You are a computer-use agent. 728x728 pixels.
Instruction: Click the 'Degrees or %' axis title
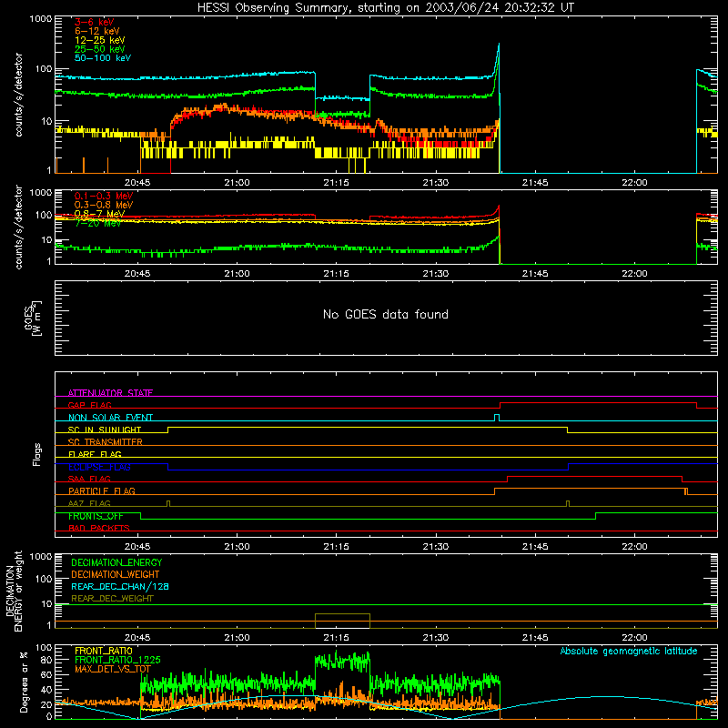[24, 682]
